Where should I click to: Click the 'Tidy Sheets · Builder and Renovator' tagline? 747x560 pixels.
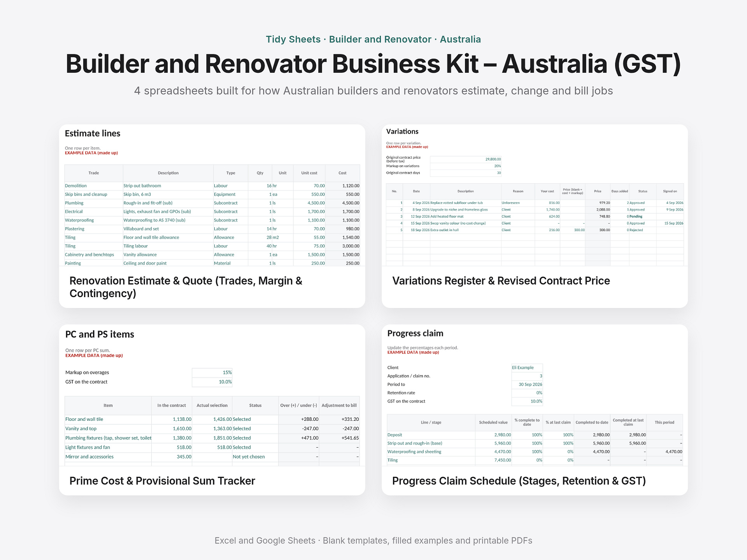(373, 39)
